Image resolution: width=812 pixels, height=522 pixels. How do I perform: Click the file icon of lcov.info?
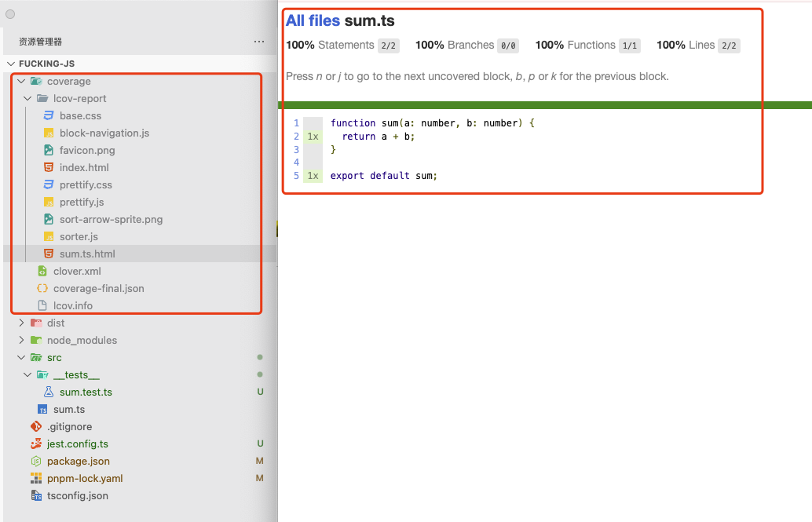pyautogui.click(x=42, y=305)
